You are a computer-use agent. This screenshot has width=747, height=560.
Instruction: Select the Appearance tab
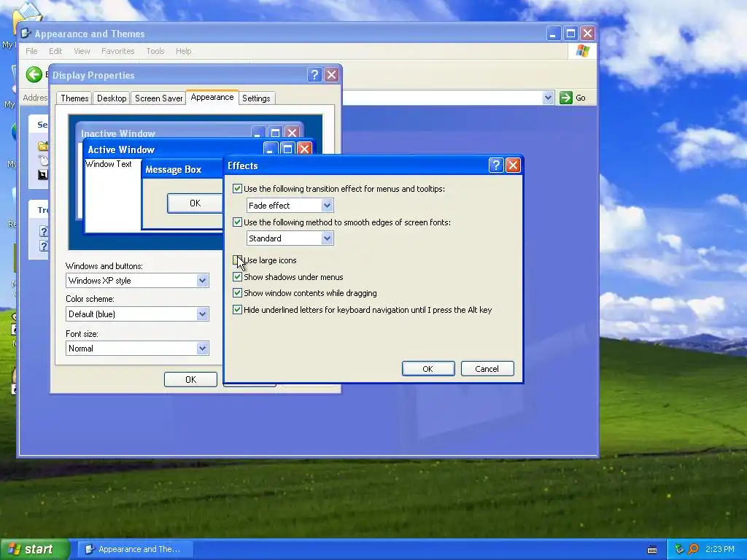(212, 97)
